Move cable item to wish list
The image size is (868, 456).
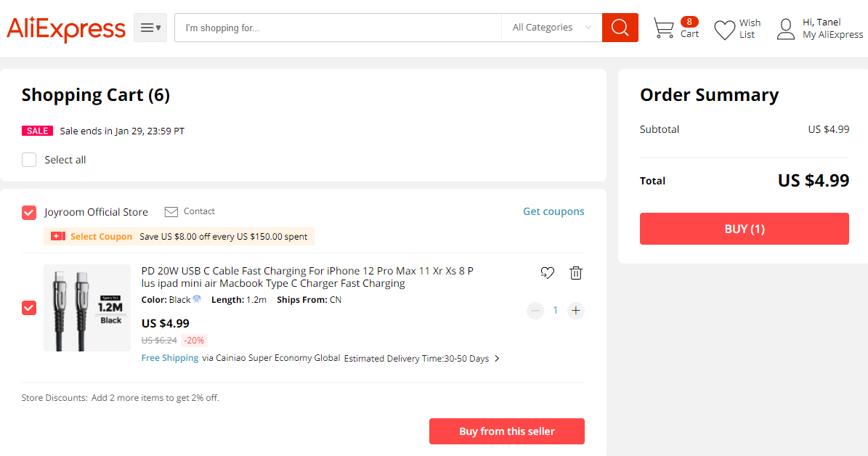pos(548,273)
